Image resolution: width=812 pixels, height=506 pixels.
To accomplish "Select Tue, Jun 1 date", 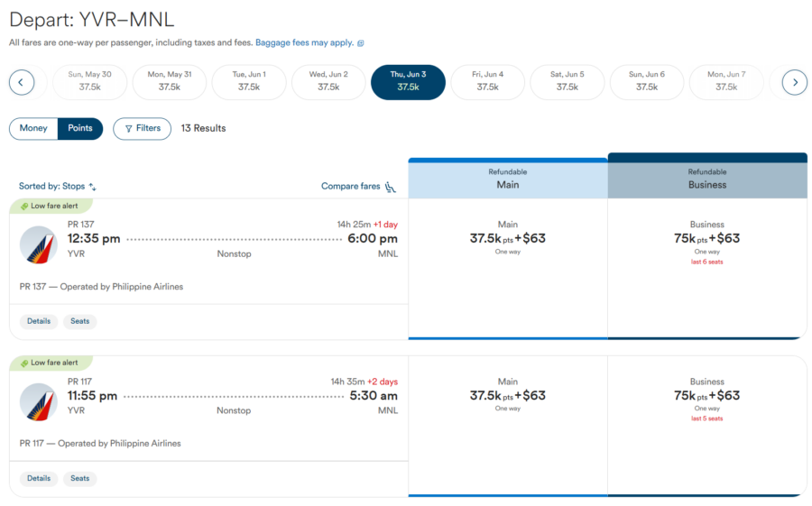I will click(x=249, y=82).
